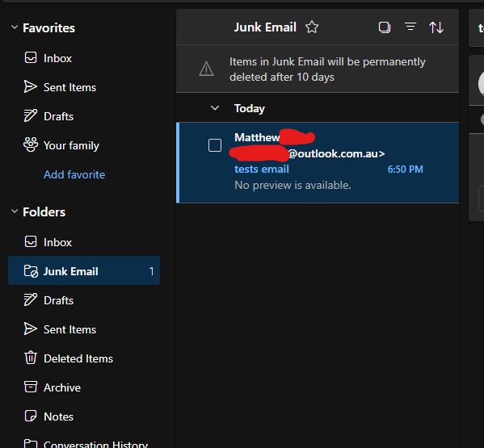Image resolution: width=484 pixels, height=448 pixels.
Task: Click the select all messages icon
Action: coord(385,27)
